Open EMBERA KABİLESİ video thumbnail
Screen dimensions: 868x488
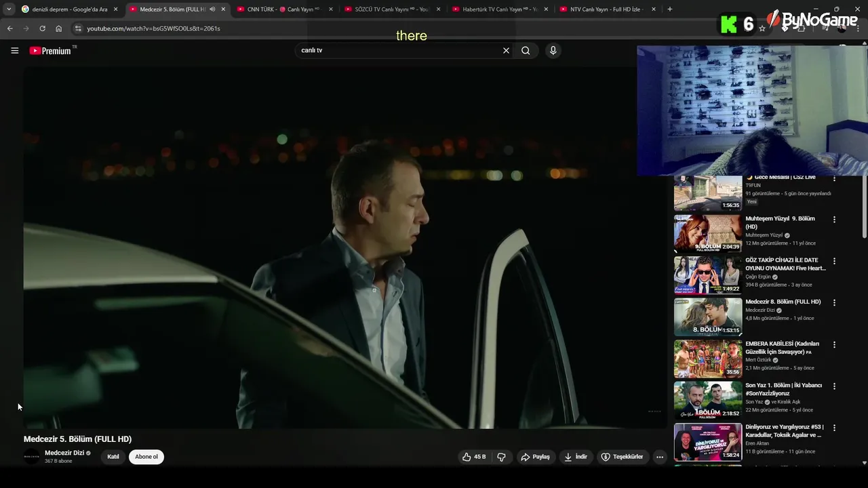pyautogui.click(x=708, y=359)
